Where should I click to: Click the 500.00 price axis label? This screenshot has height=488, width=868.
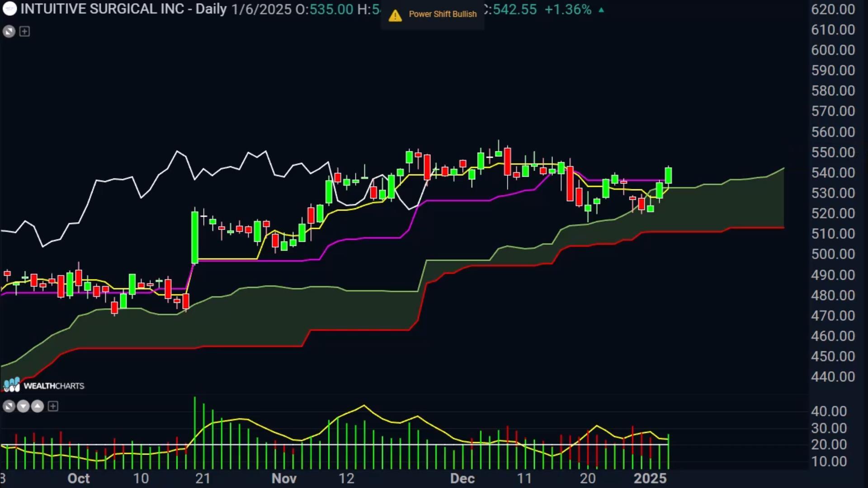point(833,253)
